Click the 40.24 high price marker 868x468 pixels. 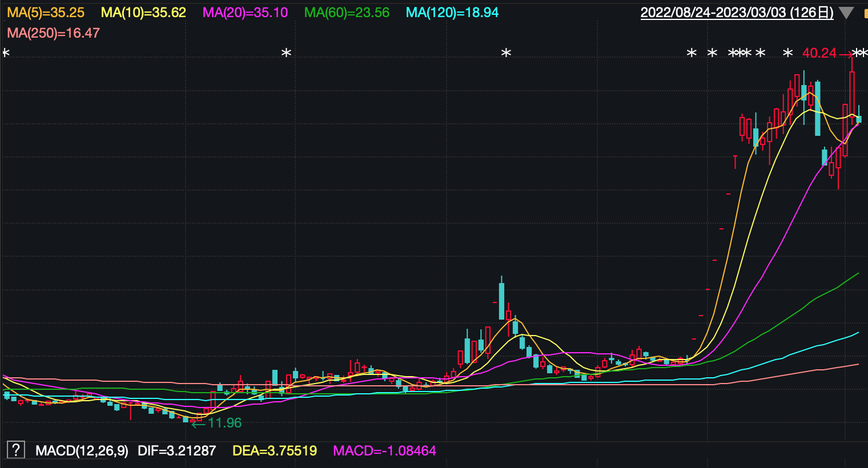tap(819, 53)
